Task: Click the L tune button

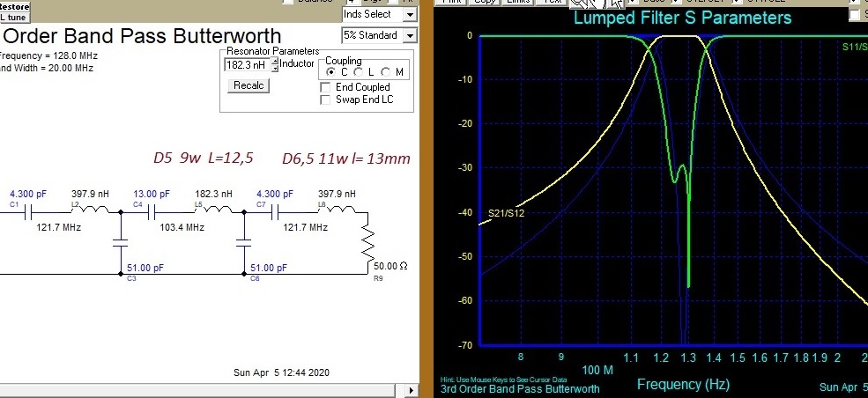Action: point(13,17)
